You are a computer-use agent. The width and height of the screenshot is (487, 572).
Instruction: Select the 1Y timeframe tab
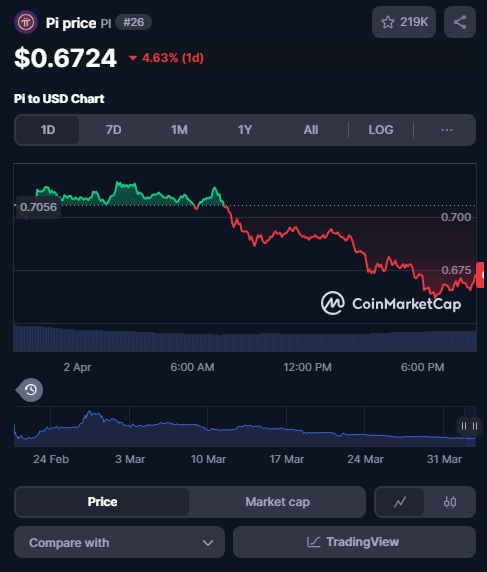pos(245,130)
